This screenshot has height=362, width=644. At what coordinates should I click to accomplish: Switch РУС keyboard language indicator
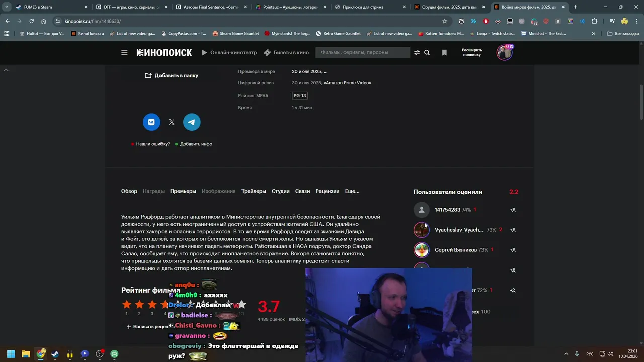[590, 354]
